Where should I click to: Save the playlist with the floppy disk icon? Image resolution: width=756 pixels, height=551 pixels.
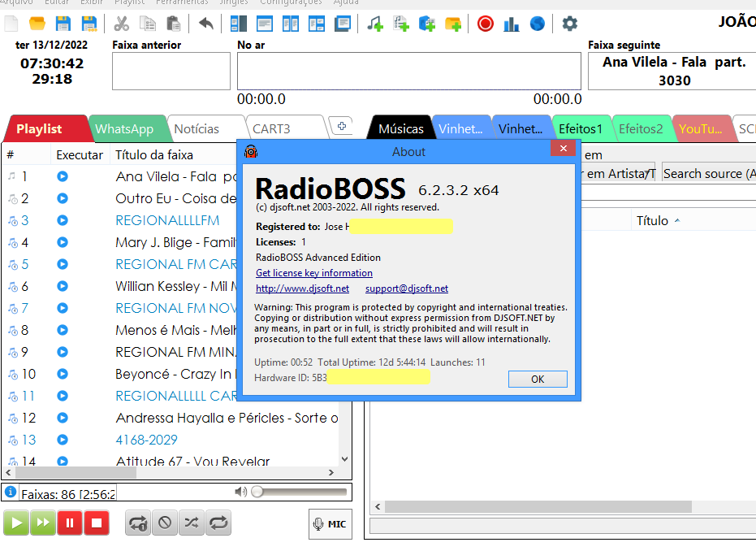pos(63,23)
